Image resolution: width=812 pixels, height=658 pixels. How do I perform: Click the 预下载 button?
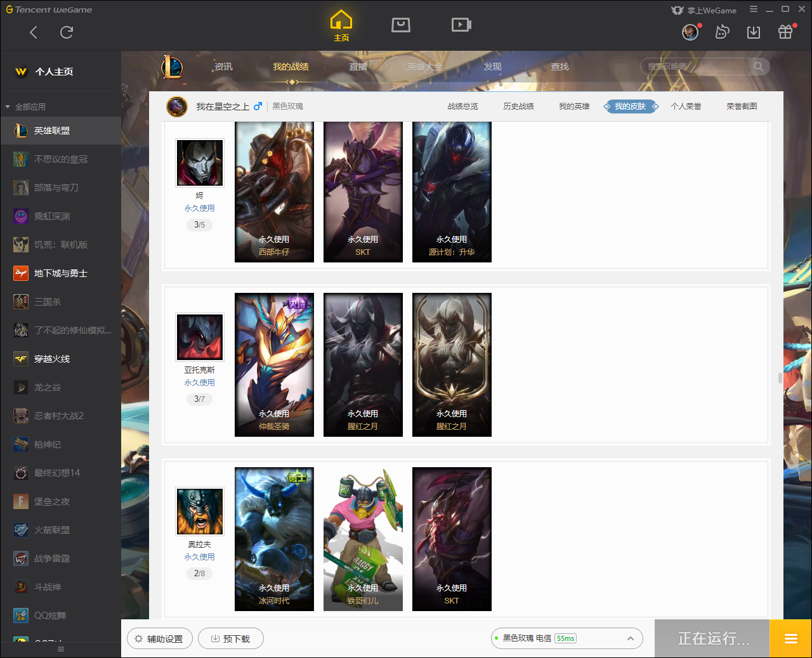(231, 639)
